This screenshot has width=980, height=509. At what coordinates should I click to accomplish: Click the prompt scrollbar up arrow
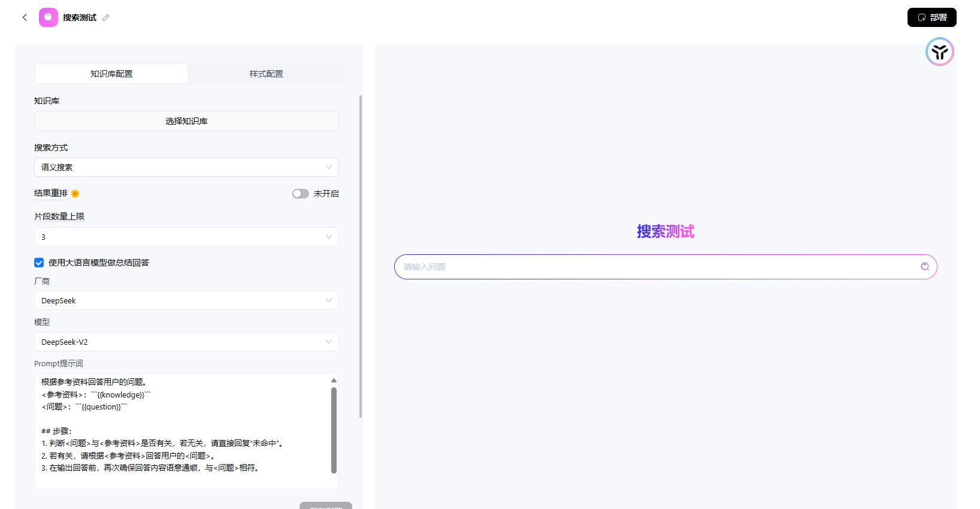tap(334, 380)
